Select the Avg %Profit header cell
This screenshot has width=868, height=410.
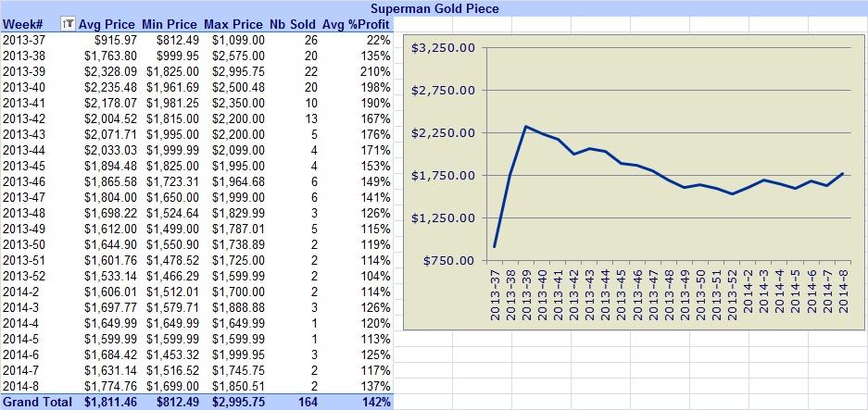(x=356, y=24)
